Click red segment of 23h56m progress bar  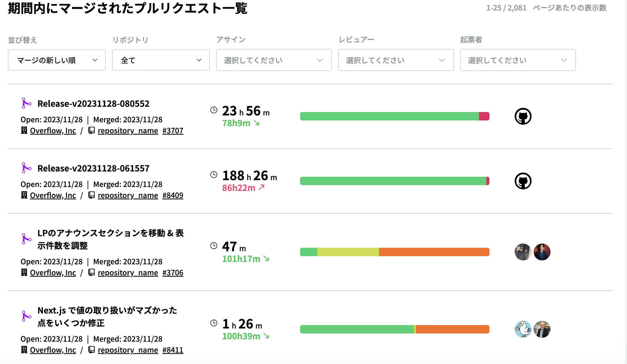coord(484,116)
